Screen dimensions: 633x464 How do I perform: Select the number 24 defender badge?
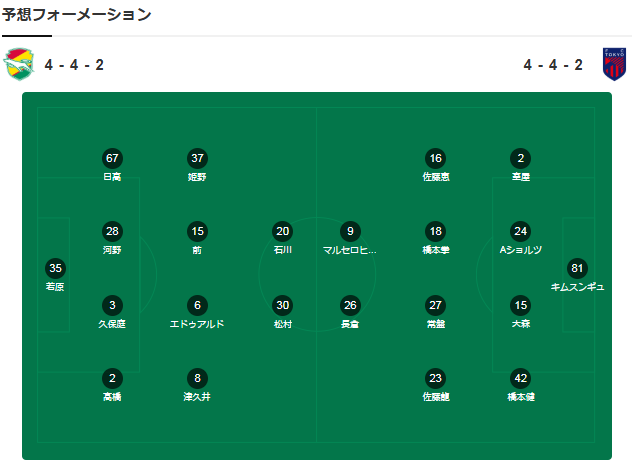click(x=520, y=231)
